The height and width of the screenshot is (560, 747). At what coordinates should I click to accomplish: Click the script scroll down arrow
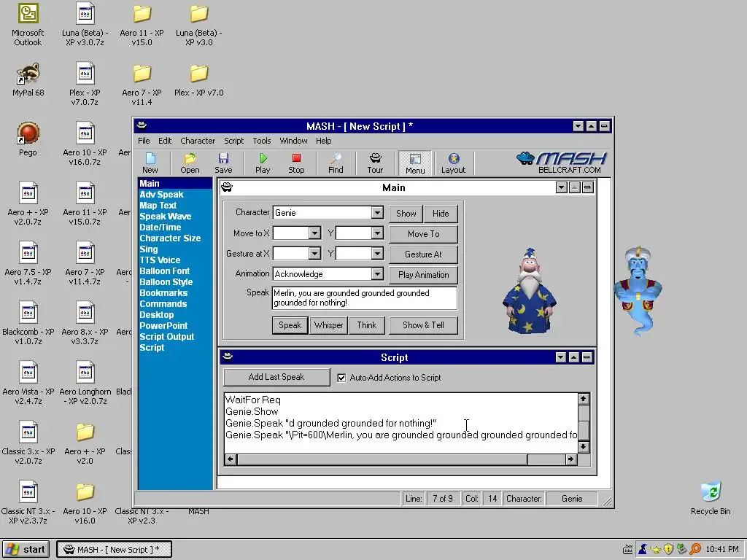[583, 447]
